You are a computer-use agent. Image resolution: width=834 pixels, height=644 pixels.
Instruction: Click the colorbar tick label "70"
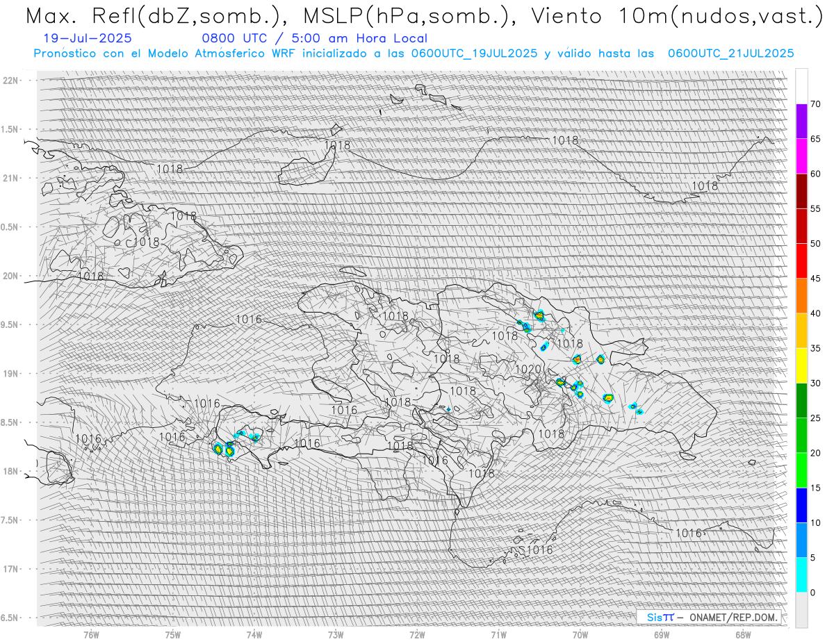pyautogui.click(x=816, y=104)
